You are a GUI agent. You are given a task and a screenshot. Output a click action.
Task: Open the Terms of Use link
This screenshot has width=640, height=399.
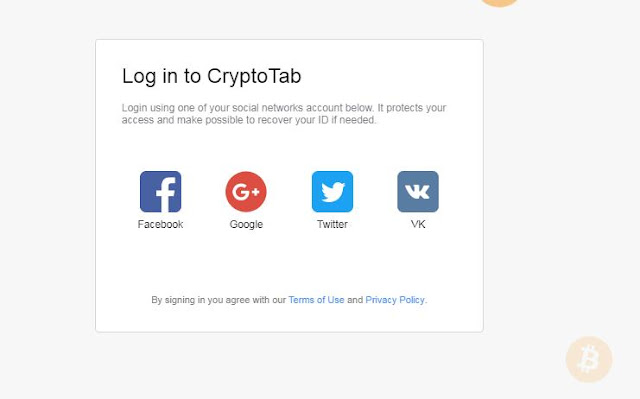pos(316,300)
